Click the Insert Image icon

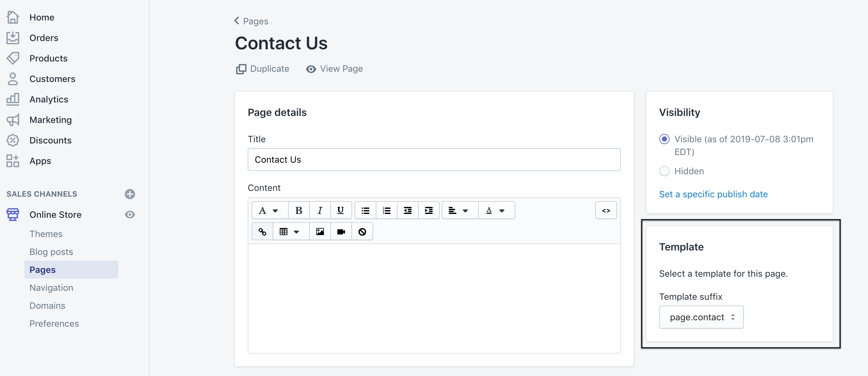click(320, 232)
